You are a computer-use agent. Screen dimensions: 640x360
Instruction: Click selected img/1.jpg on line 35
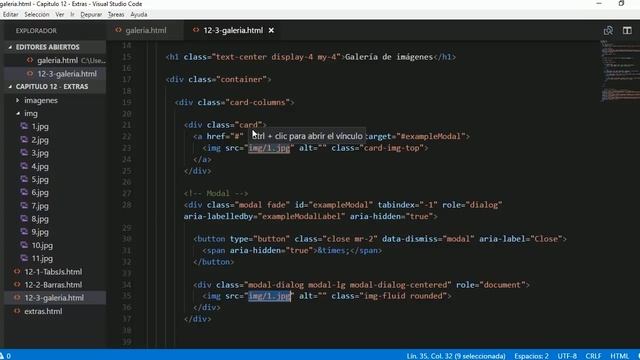(269, 296)
